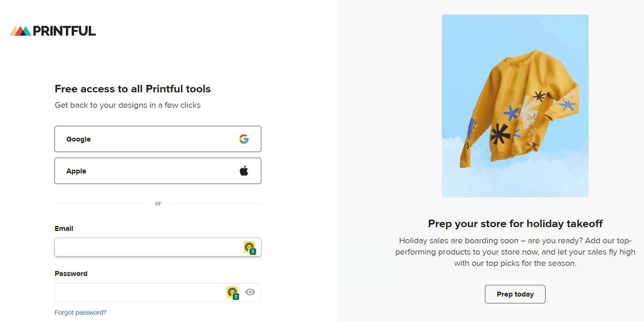Click the "Prep your store for holiday takeoff" heading
The height and width of the screenshot is (321, 644).
(x=515, y=223)
